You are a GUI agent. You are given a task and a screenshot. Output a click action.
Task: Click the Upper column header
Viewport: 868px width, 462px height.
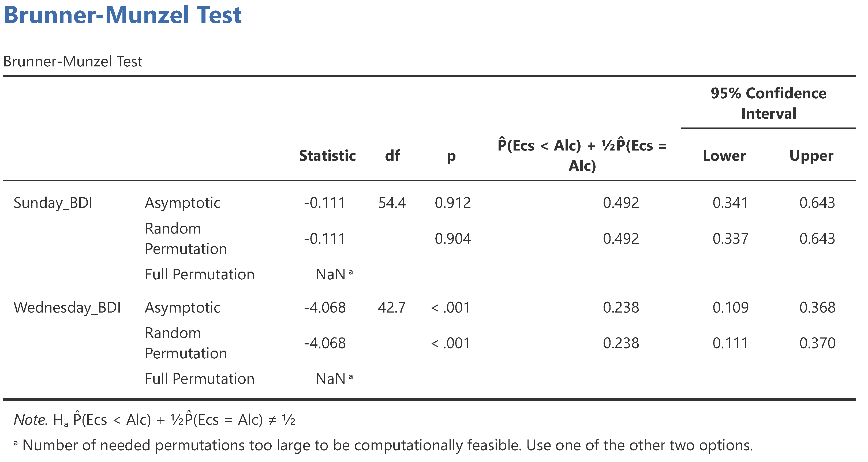(x=811, y=156)
